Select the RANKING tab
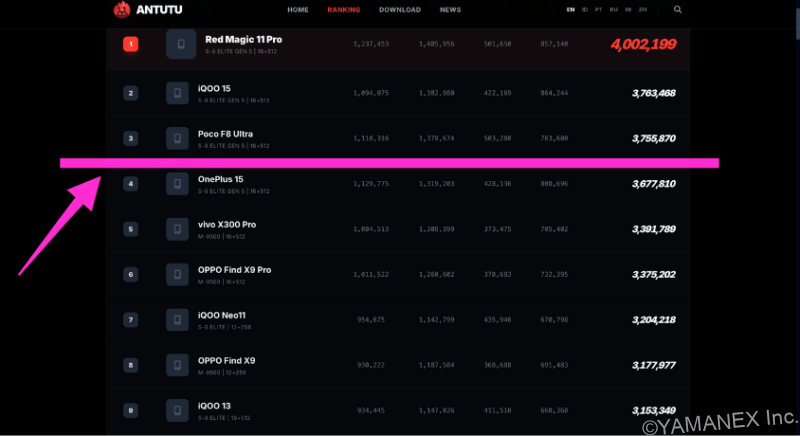The width and height of the screenshot is (800, 436). click(343, 9)
